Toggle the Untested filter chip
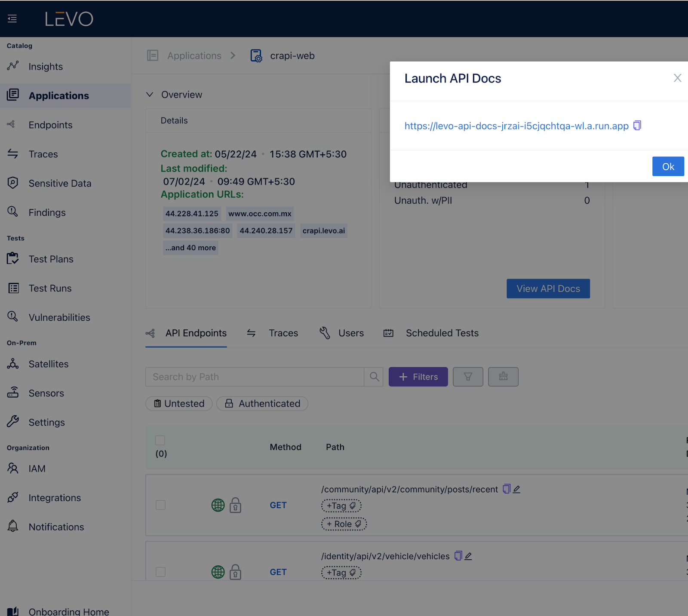The width and height of the screenshot is (688, 616). (x=179, y=403)
